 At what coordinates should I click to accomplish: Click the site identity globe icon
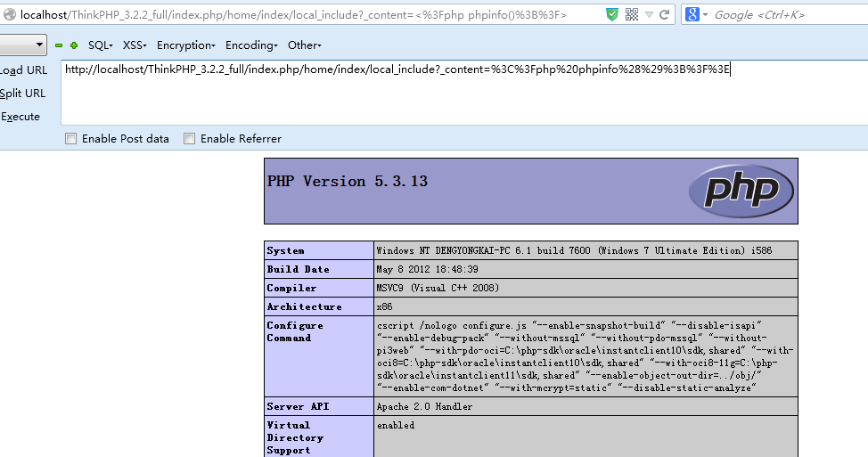10,14
